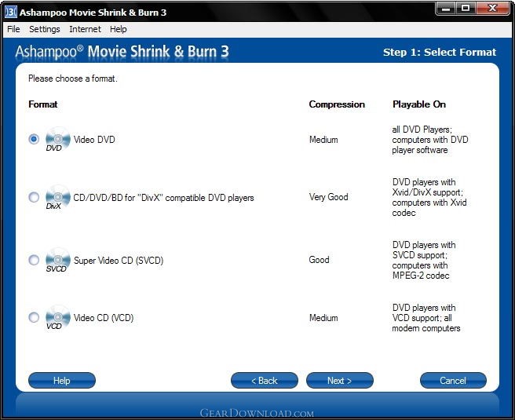Select the Super Video CD radio button
This screenshot has width=515, height=420.
tap(34, 260)
